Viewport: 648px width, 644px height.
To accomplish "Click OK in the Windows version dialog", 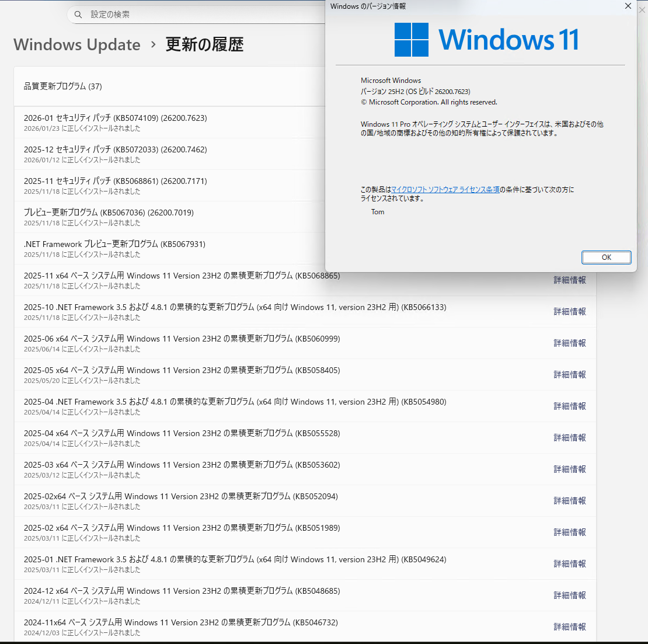I will 607,257.
